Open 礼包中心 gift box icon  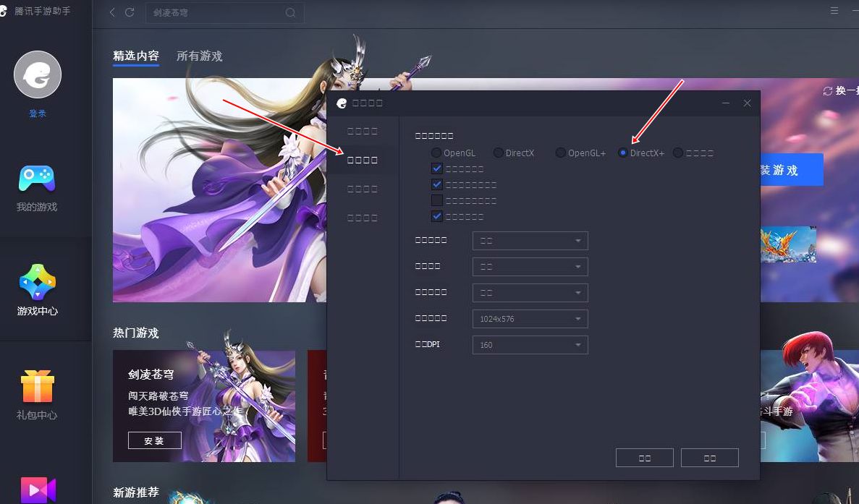point(37,386)
